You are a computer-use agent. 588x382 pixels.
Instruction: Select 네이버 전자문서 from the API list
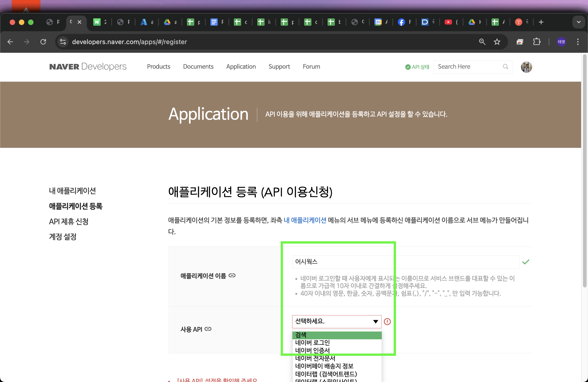pos(337,358)
